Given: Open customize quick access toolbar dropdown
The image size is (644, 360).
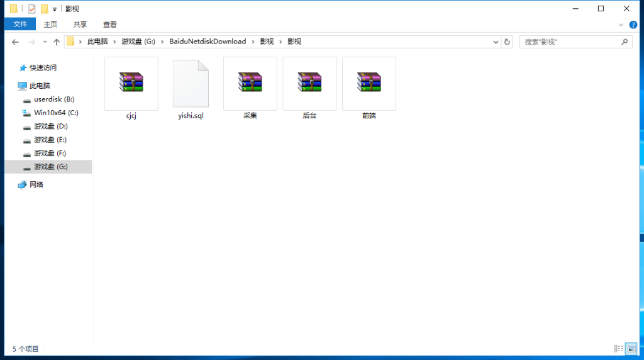Looking at the screenshot, I should [x=55, y=9].
